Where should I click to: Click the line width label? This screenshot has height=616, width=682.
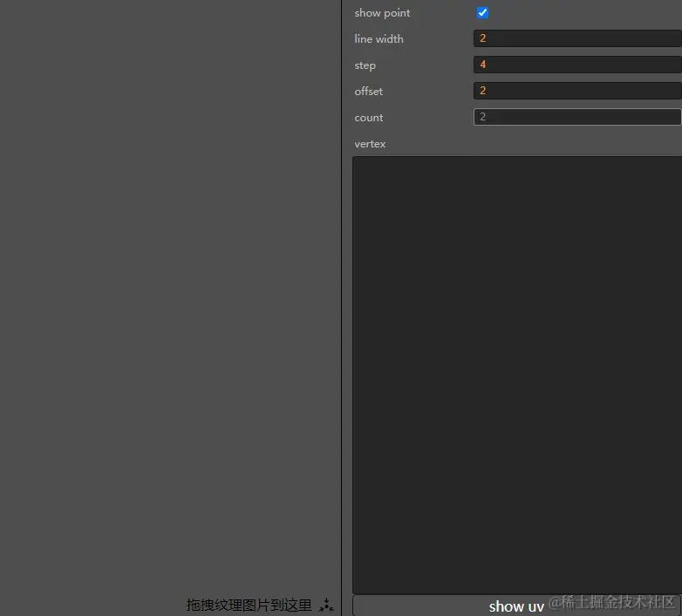pos(379,38)
